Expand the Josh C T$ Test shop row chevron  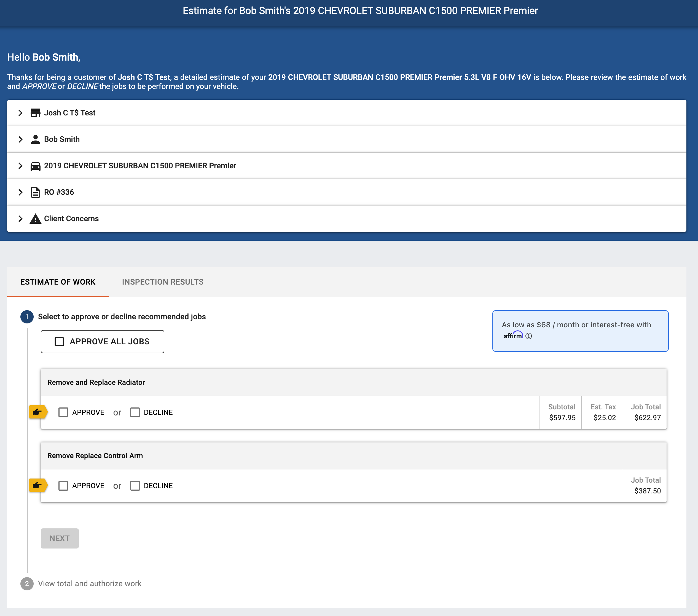click(x=20, y=113)
